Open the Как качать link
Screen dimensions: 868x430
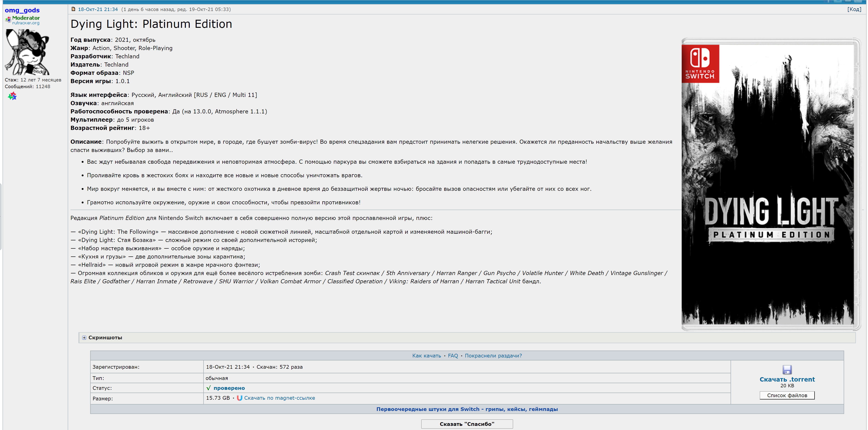[427, 355]
